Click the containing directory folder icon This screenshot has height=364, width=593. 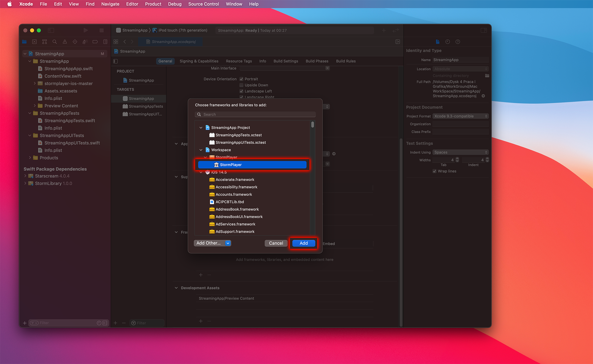point(487,76)
